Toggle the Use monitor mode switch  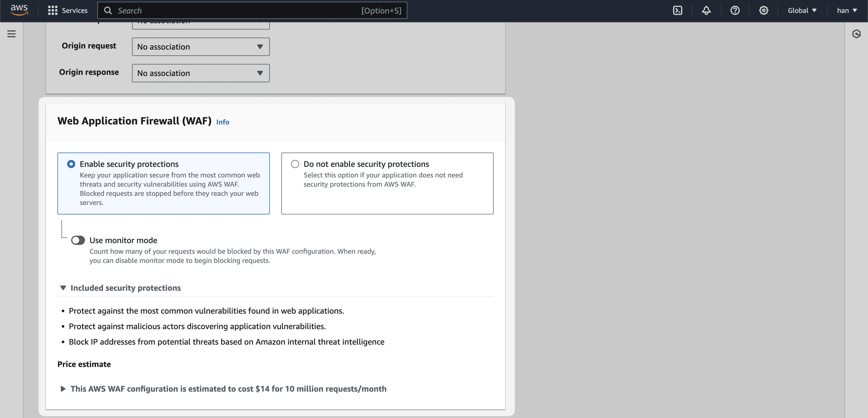pyautogui.click(x=78, y=240)
